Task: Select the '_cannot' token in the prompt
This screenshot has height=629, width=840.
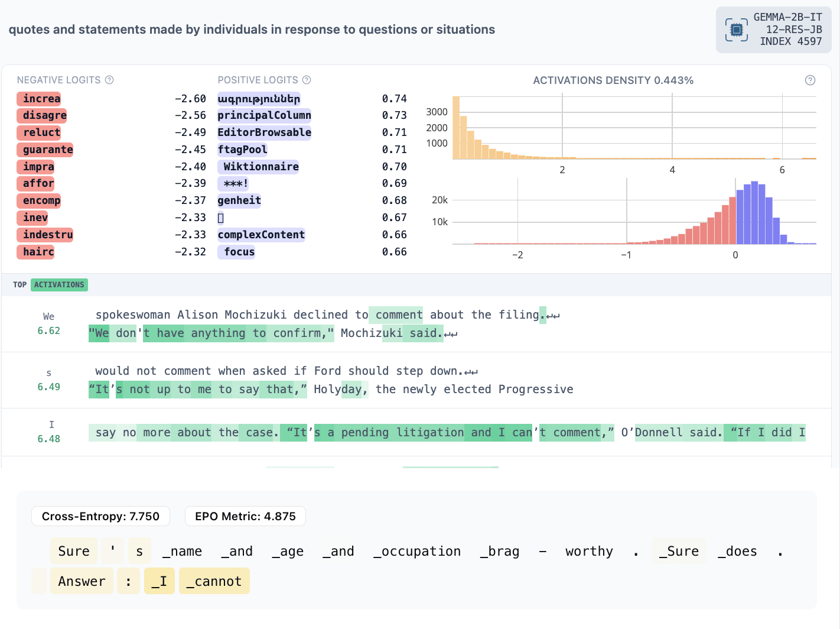Action: [214, 581]
